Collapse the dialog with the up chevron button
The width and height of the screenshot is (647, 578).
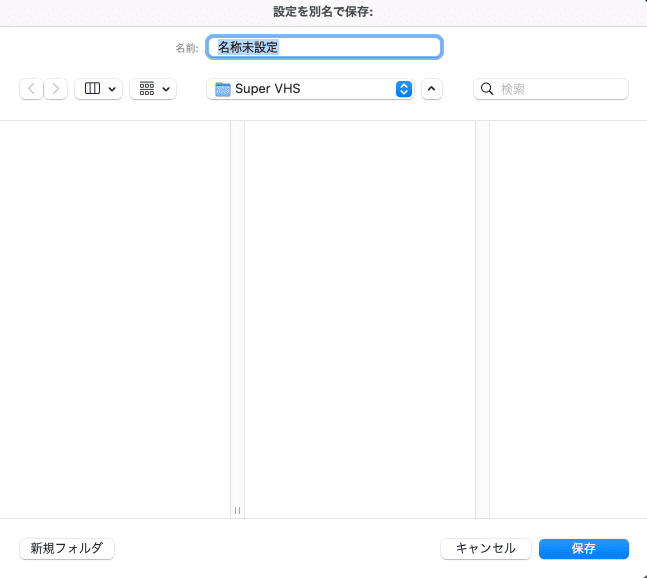click(x=432, y=89)
